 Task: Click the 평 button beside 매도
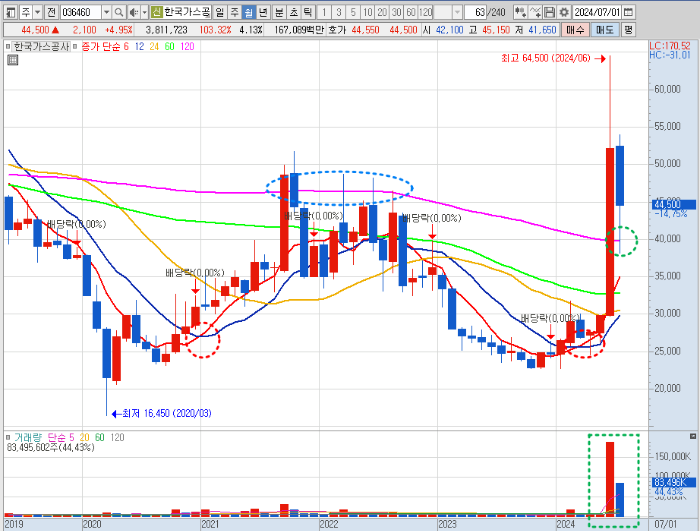click(x=629, y=30)
